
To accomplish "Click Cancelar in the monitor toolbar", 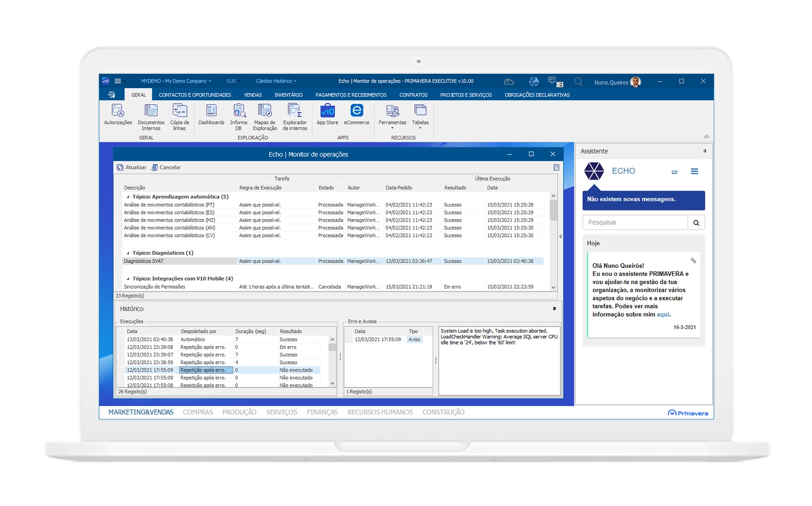I will [166, 168].
